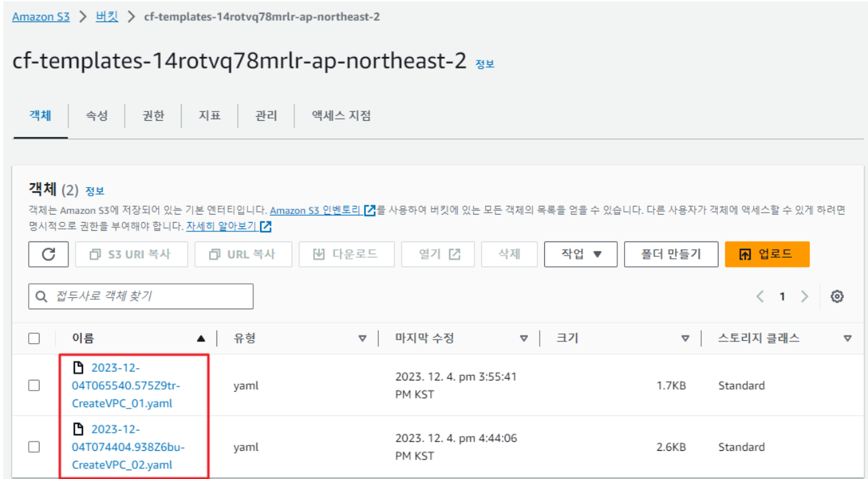The height and width of the screenshot is (479, 868).
Task: Click the Amazon S3 breadcrumb link
Action: (41, 17)
